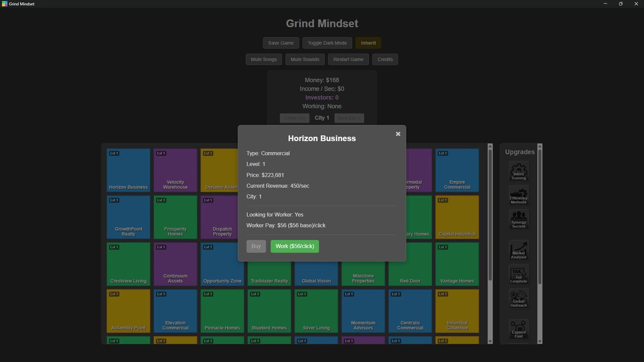
Task: Select the Efficiency Methods upgrade icon
Action: pos(518,195)
